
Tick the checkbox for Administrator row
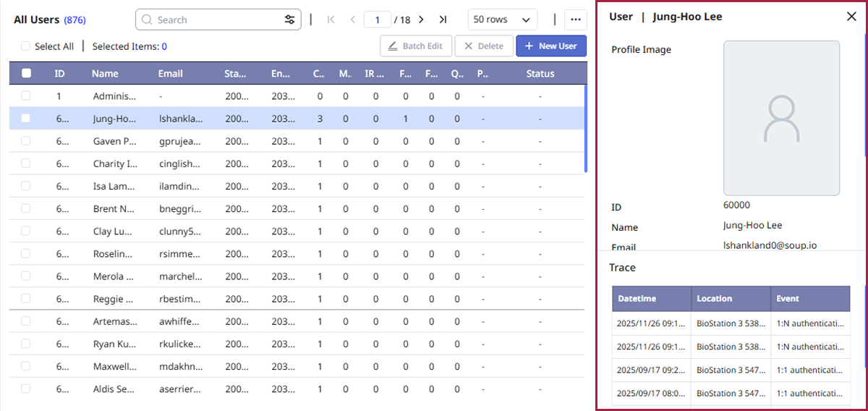coord(26,96)
